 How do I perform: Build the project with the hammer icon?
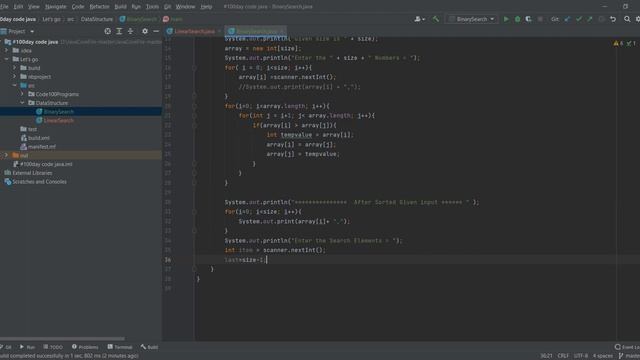click(x=436, y=19)
